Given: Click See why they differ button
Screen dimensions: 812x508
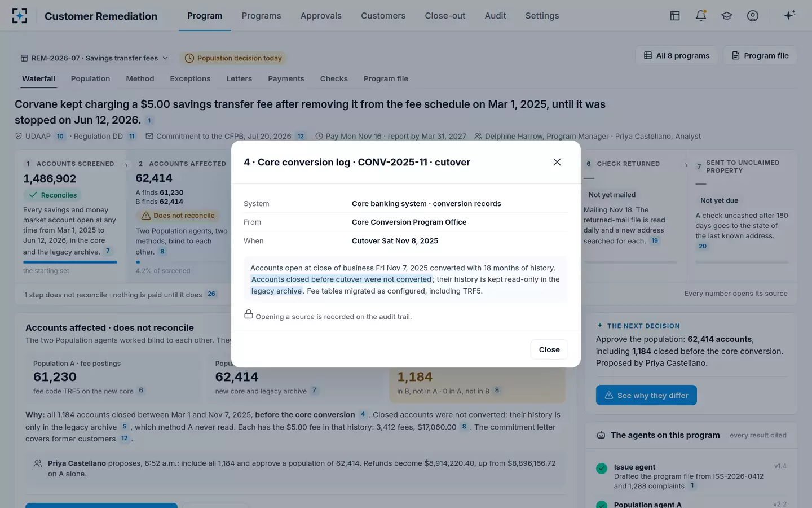Looking at the screenshot, I should pos(646,395).
